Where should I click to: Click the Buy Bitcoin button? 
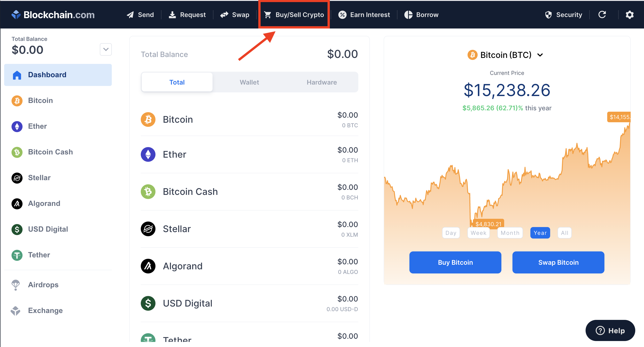tap(454, 262)
